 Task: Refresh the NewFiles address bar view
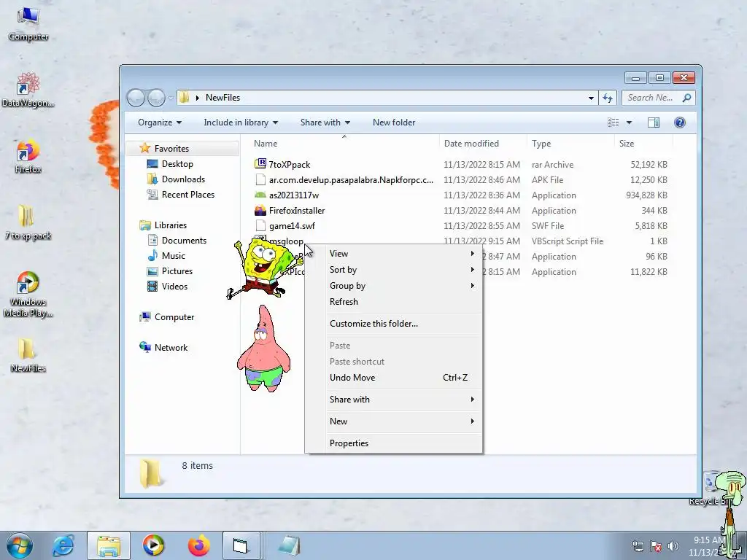click(608, 98)
